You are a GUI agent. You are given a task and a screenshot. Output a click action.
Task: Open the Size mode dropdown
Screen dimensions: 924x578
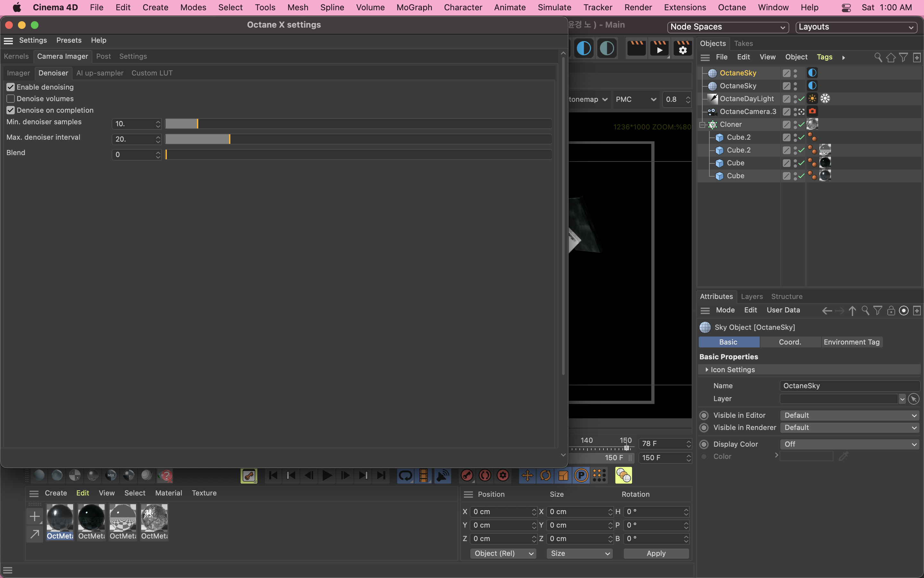[x=580, y=554]
